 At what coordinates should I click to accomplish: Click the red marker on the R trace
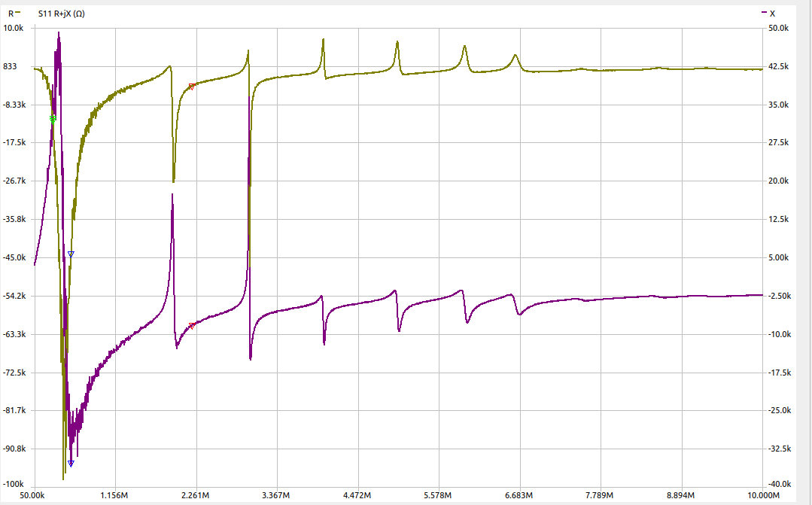192,87
